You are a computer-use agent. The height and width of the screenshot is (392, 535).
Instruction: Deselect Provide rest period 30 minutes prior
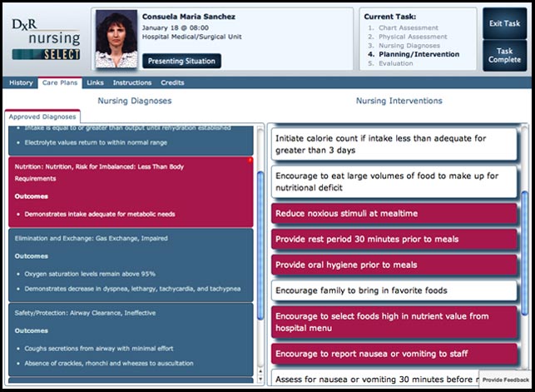click(x=394, y=239)
